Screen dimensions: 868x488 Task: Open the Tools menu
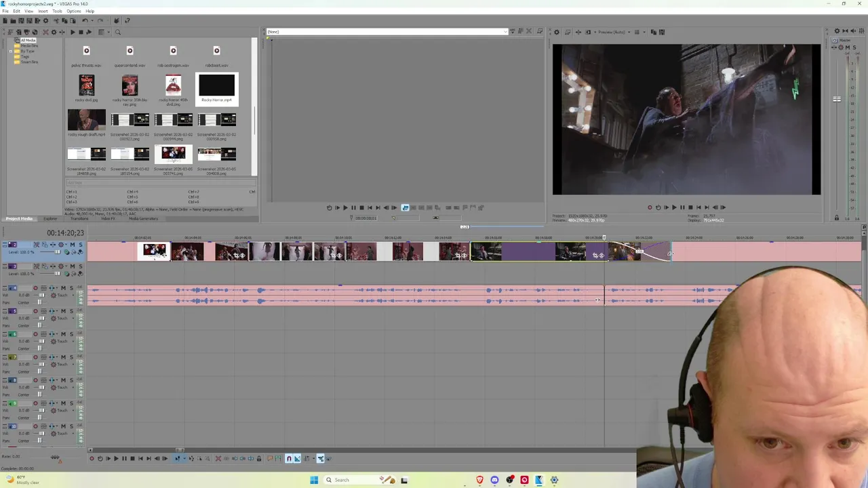tap(57, 11)
